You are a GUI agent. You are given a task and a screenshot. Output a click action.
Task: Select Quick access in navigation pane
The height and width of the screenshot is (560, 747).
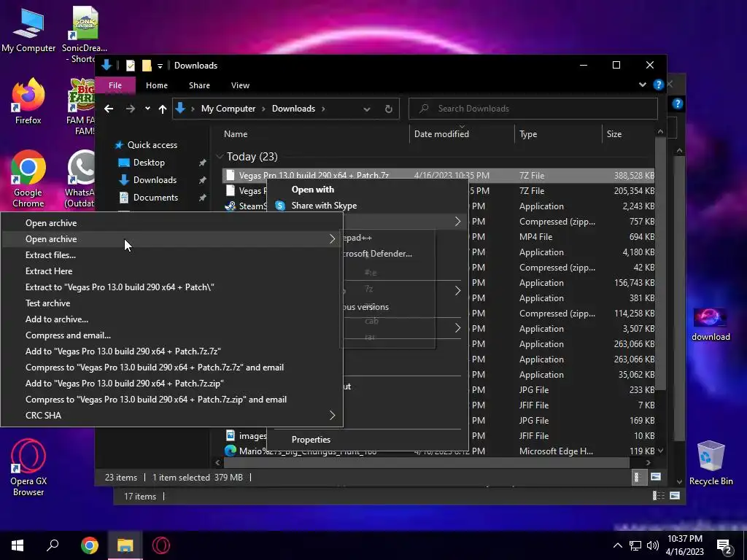point(146,145)
